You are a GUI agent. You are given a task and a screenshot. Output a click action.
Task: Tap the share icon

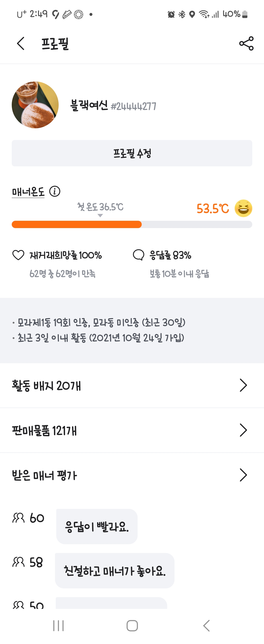tap(246, 43)
